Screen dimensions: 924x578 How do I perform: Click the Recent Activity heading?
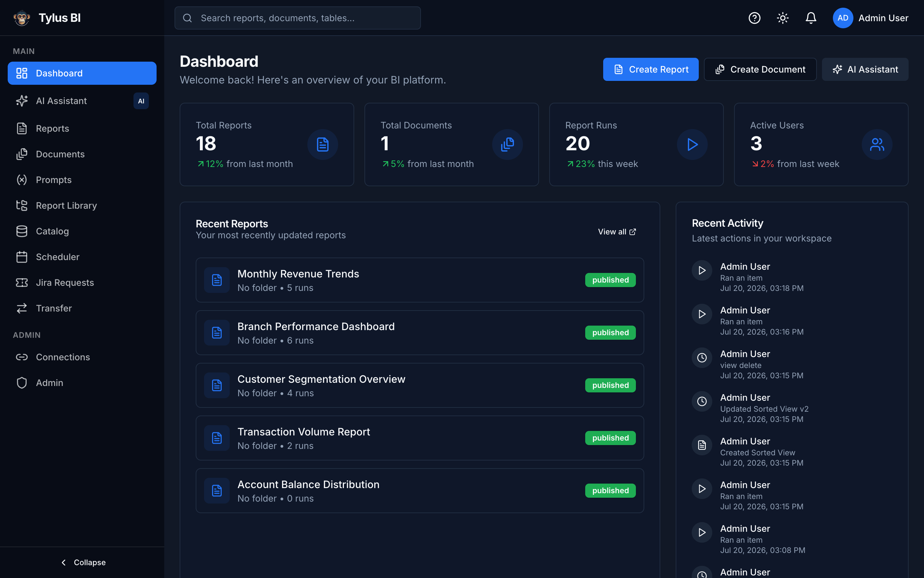pos(727,223)
